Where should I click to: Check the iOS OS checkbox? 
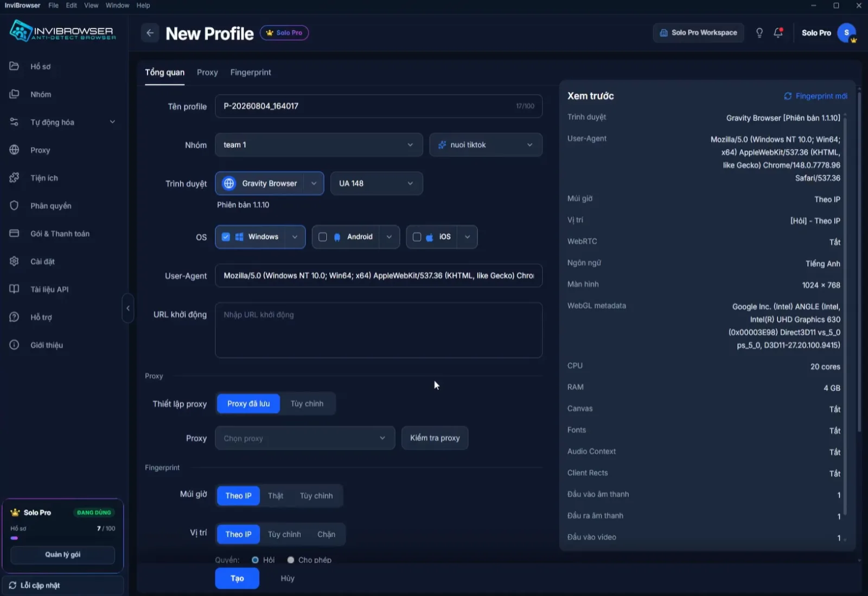pyautogui.click(x=417, y=237)
